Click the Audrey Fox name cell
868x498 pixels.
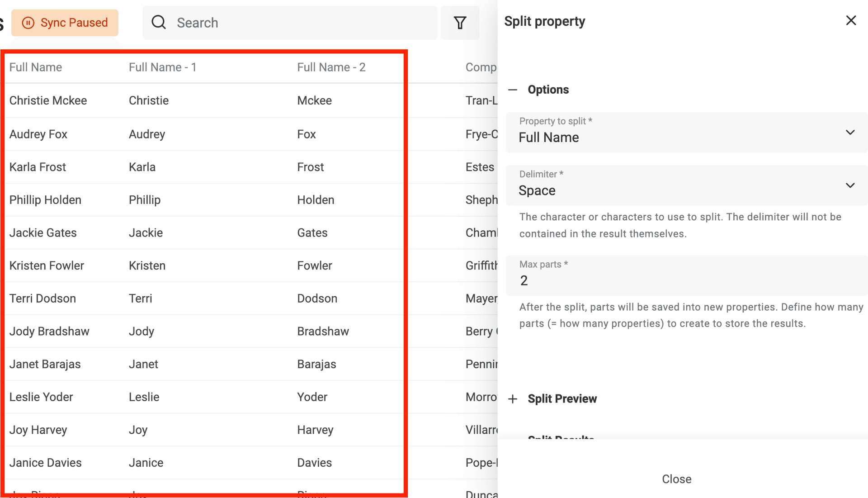38,134
